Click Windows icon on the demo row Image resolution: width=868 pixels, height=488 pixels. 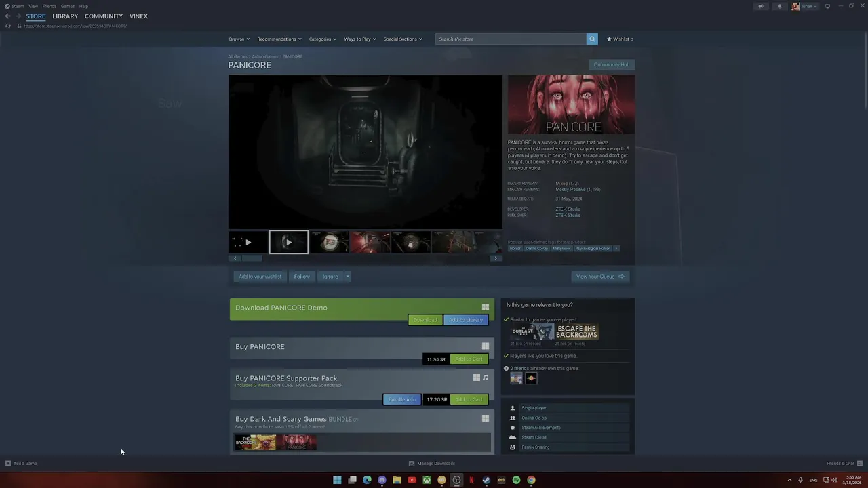[x=486, y=307]
